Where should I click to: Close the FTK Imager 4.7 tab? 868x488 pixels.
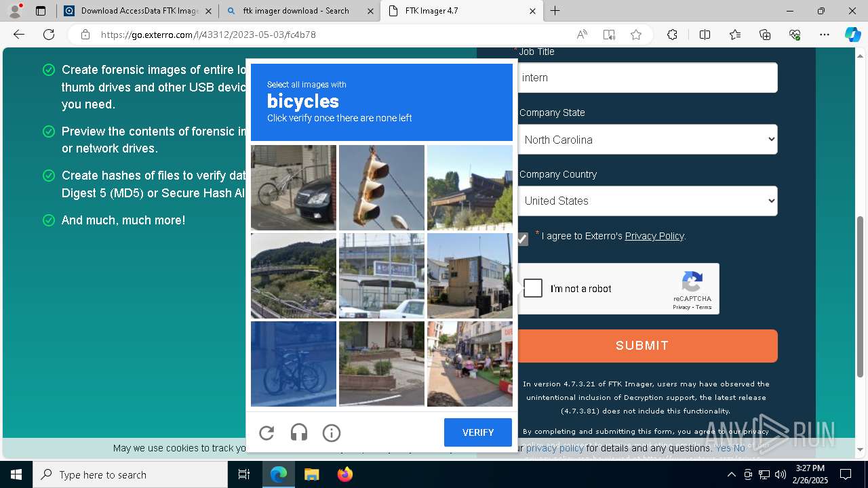point(532,11)
